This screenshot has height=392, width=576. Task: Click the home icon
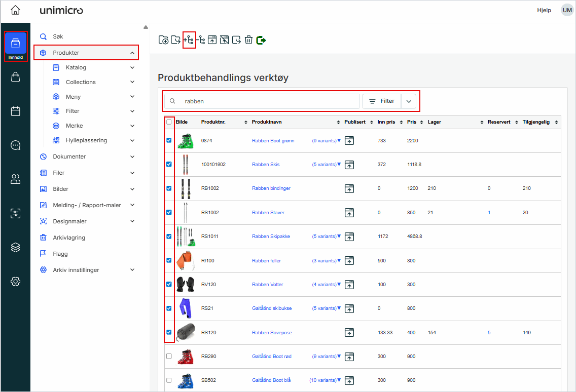coord(15,10)
